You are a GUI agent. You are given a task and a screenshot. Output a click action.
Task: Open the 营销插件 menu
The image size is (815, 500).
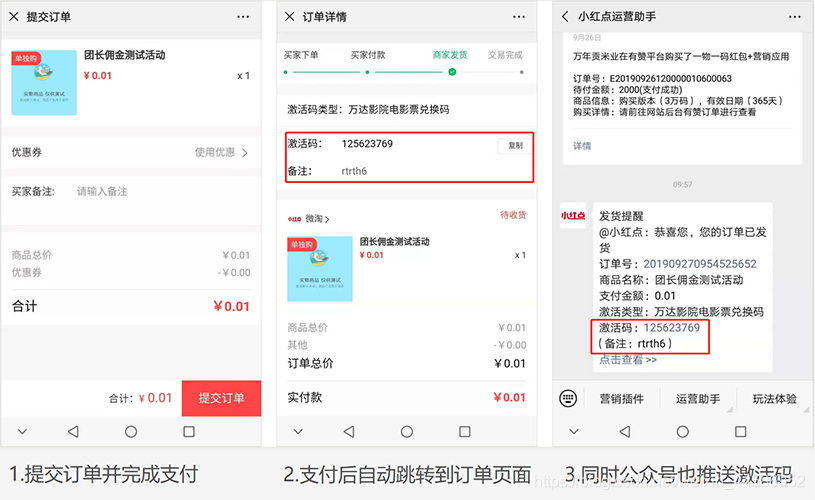pyautogui.click(x=622, y=399)
